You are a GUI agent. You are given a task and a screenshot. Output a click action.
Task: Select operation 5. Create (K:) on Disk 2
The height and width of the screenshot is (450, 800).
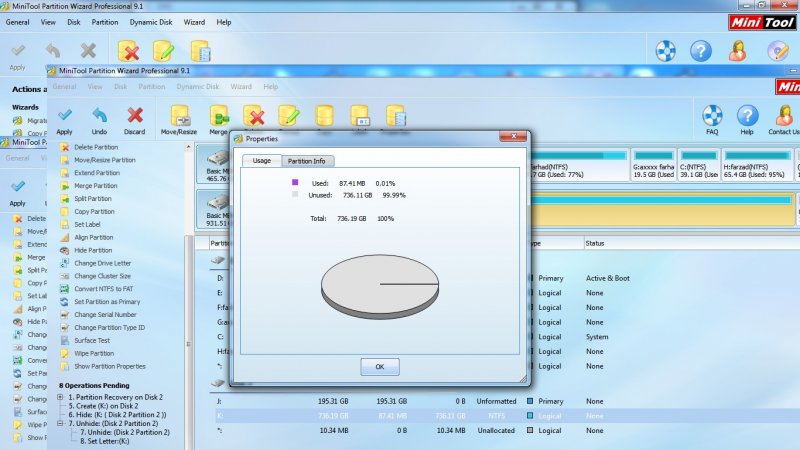104,406
